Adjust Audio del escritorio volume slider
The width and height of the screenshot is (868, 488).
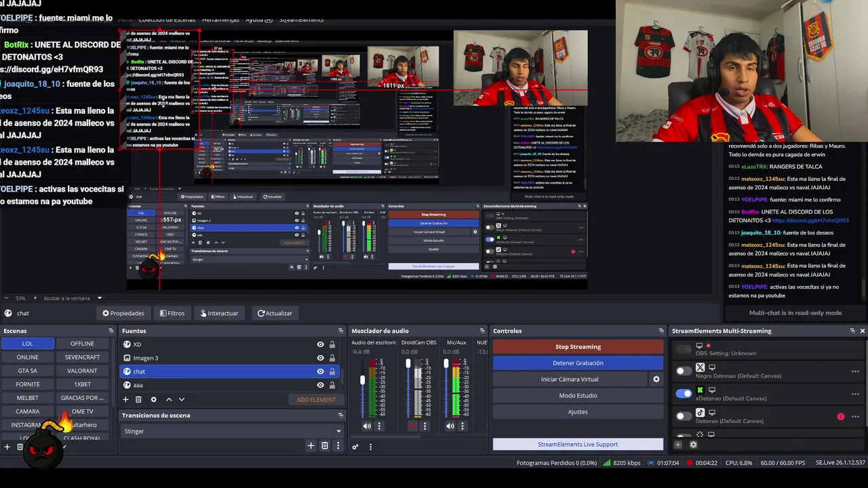coord(362,380)
